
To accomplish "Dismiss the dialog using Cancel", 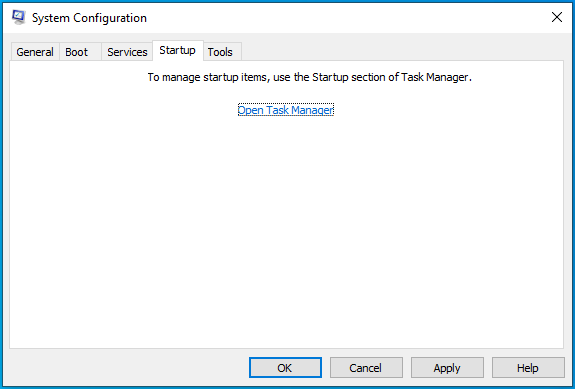I will pos(366,368).
